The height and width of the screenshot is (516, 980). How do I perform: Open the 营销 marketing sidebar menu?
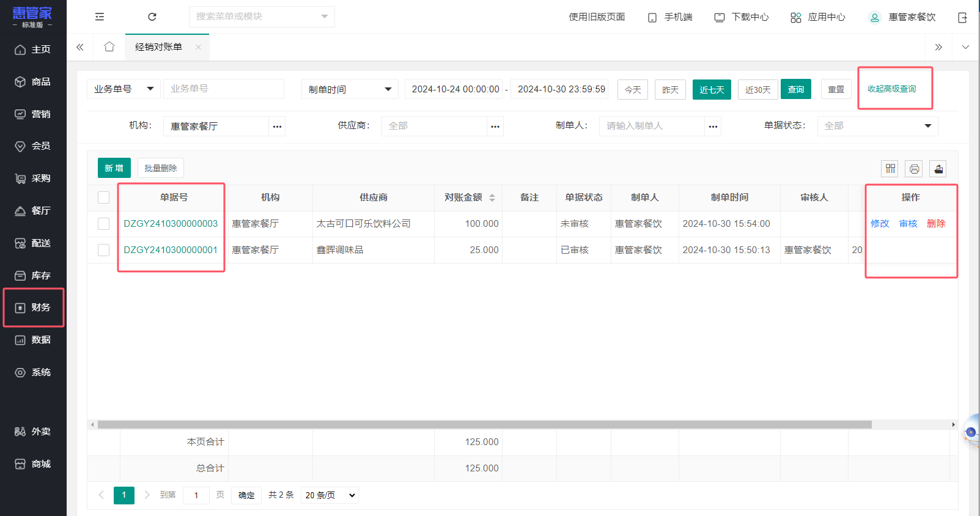pyautogui.click(x=33, y=114)
